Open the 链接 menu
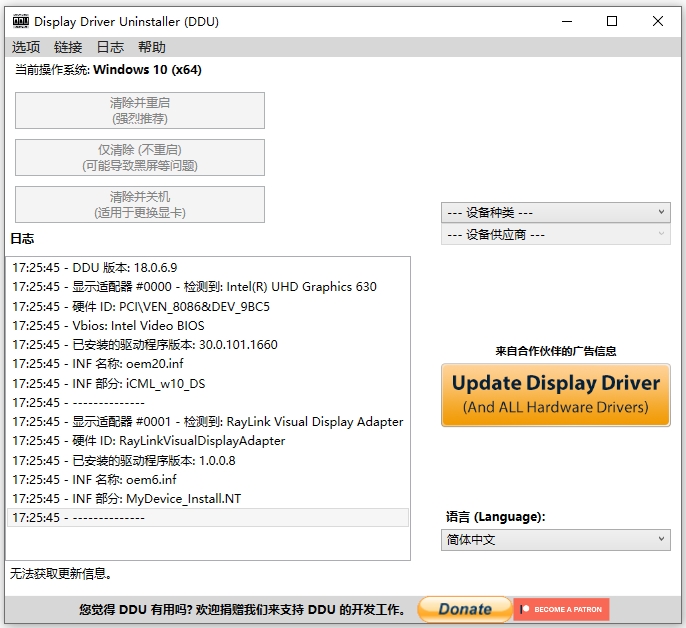This screenshot has height=628, width=686. tap(68, 47)
